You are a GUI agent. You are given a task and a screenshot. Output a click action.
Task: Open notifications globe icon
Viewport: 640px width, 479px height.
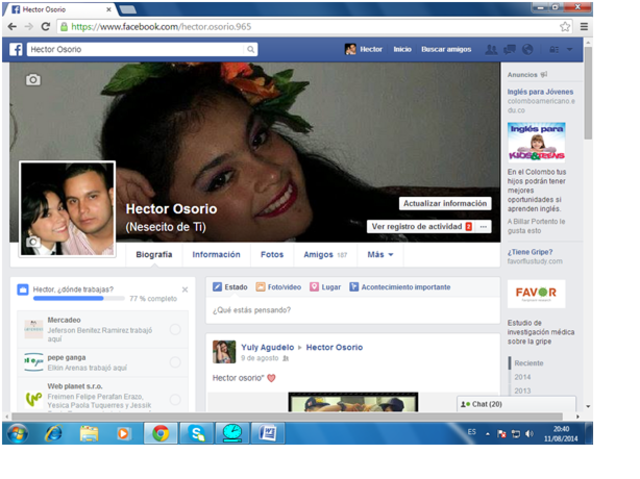[528, 49]
